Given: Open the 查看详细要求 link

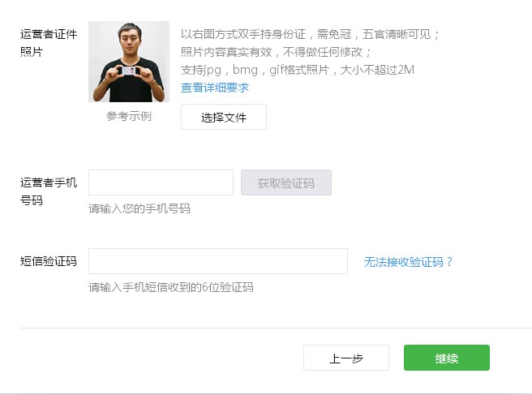Looking at the screenshot, I should pyautogui.click(x=214, y=88).
